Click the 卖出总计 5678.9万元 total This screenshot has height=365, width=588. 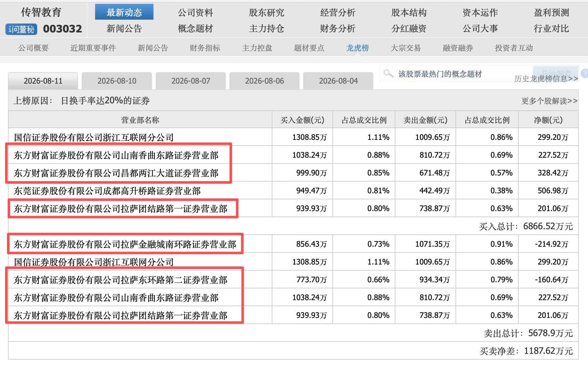(x=528, y=333)
